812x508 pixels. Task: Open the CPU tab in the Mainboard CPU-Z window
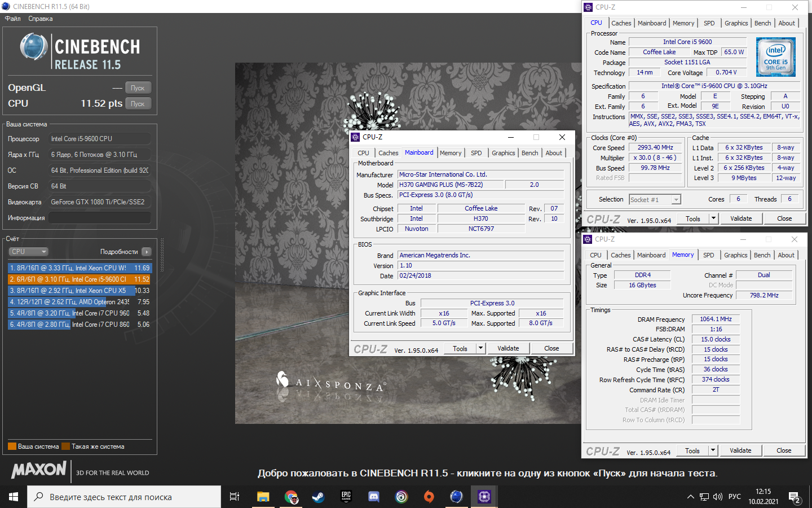point(363,153)
